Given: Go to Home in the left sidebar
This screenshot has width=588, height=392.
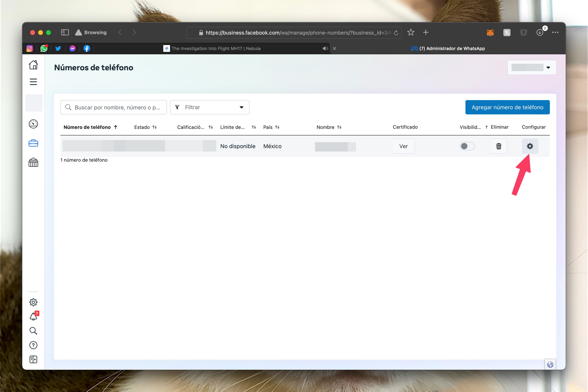Looking at the screenshot, I should click(33, 65).
